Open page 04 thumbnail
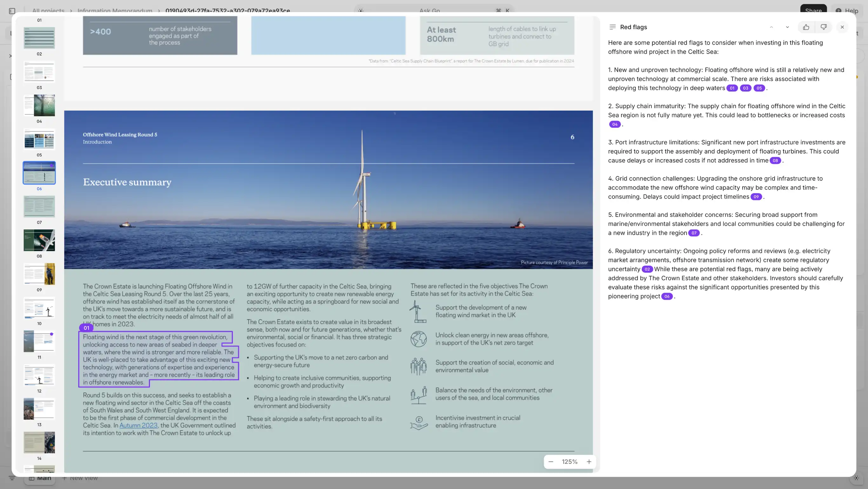868x489 pixels. 39,105
